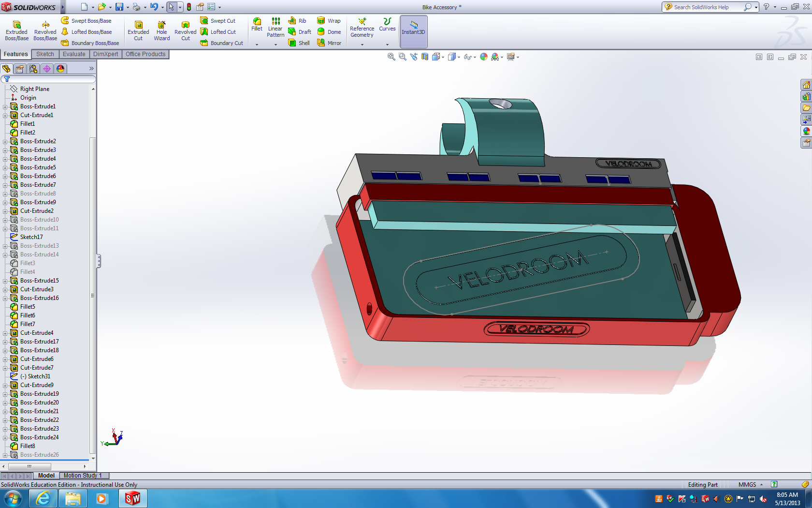Image resolution: width=812 pixels, height=508 pixels.
Task: Use the Draft feature tool
Action: (300, 32)
